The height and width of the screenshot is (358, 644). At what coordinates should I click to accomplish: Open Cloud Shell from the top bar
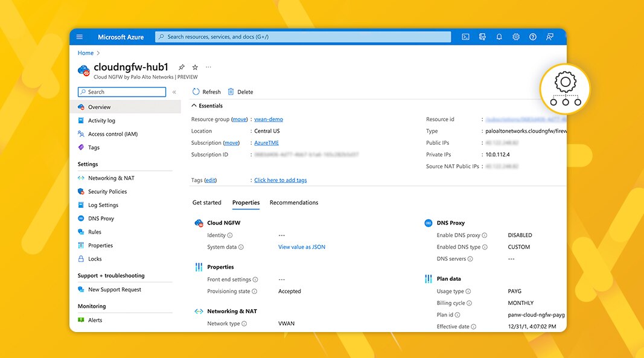tap(465, 37)
